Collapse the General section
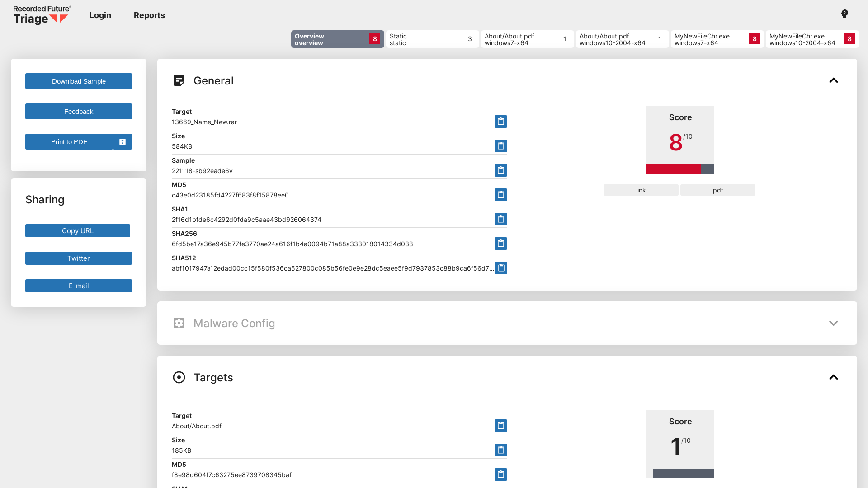 [834, 80]
